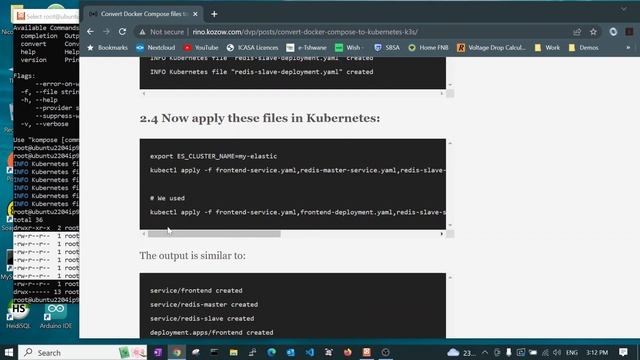Close the Convert Docker Compose files tab
The height and width of the screenshot is (360, 640).
[x=195, y=14]
